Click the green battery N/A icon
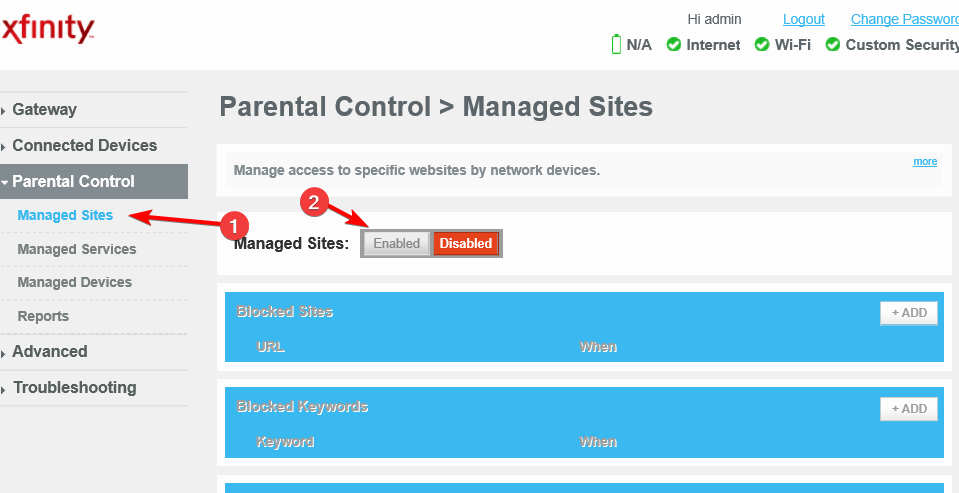 coord(616,45)
